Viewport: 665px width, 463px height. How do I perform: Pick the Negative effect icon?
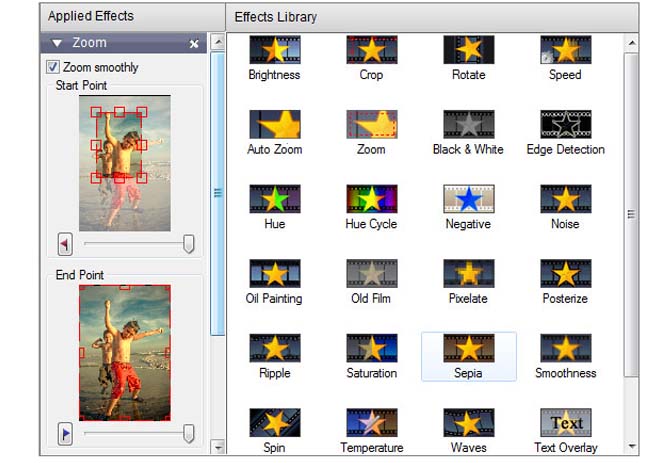tap(468, 199)
